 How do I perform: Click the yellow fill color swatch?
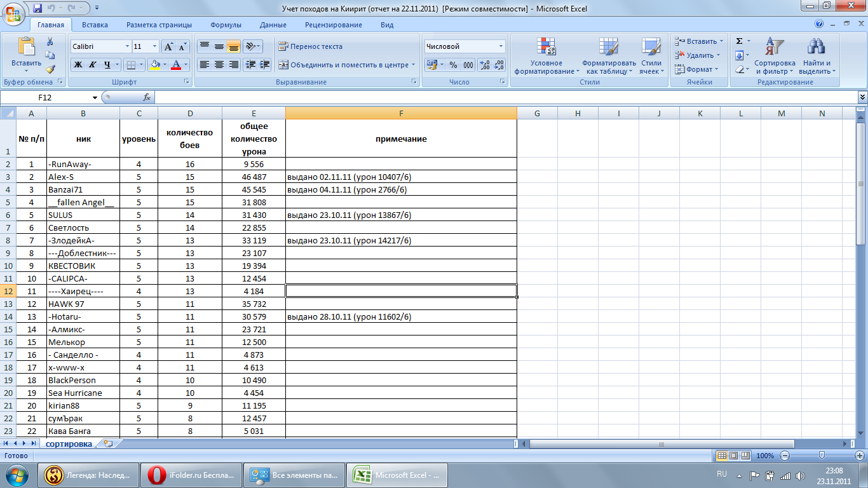pyautogui.click(x=154, y=65)
